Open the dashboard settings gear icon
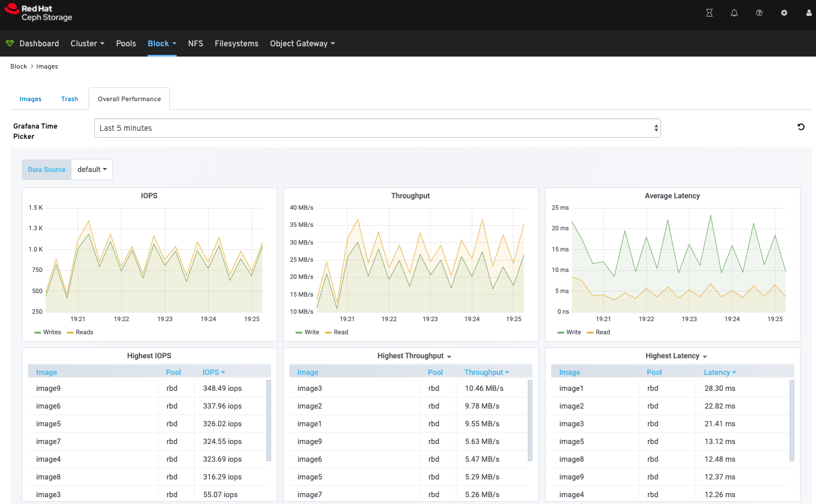 point(784,13)
